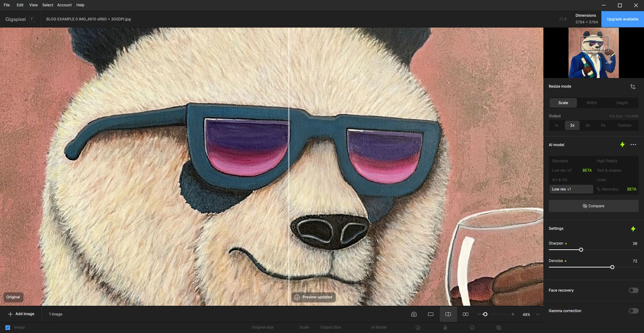This screenshot has height=333, width=644.
Task: Select the side-by-side view layout icon
Action: click(465, 314)
